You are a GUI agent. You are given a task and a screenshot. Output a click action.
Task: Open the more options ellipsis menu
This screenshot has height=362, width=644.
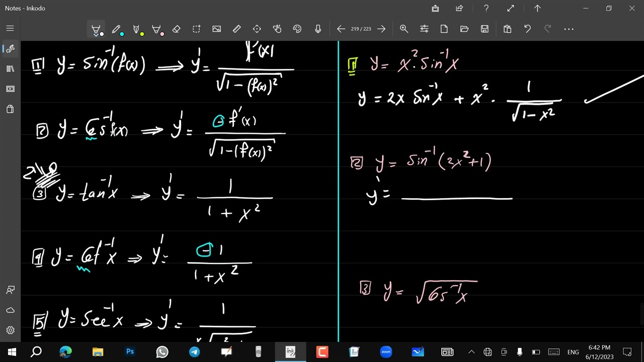pos(569,29)
